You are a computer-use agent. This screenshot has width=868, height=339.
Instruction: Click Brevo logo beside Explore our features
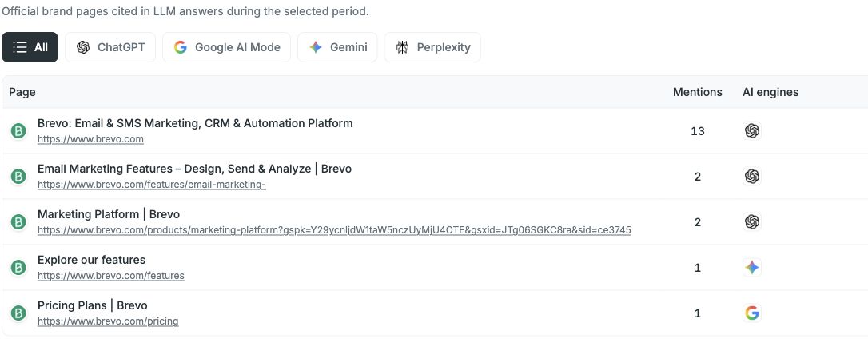(18, 268)
